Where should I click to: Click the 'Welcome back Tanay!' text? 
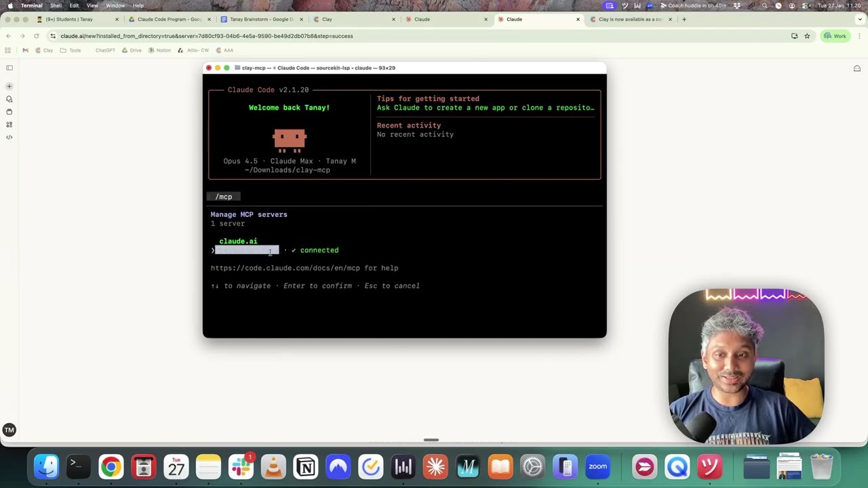[289, 108]
